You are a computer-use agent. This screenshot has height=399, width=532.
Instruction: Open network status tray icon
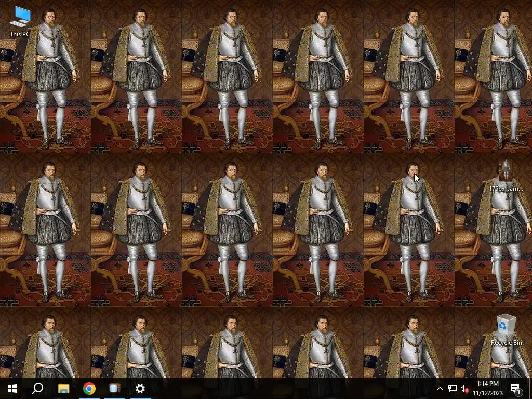(453, 389)
